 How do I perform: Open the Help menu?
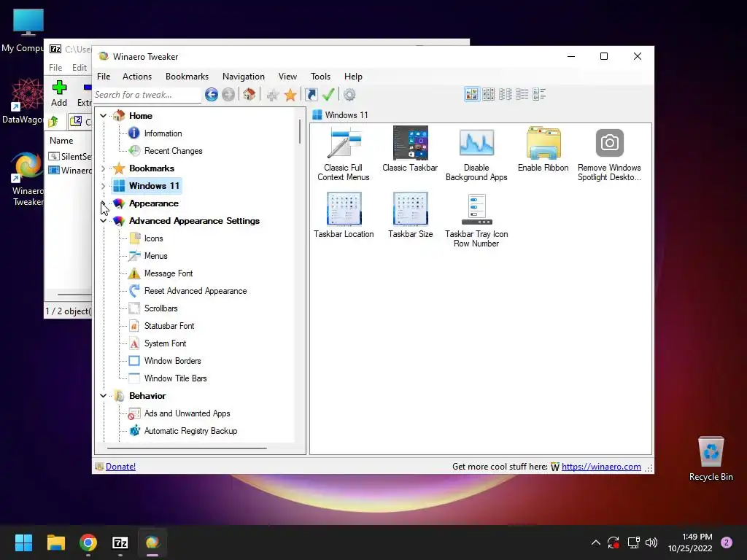353,76
